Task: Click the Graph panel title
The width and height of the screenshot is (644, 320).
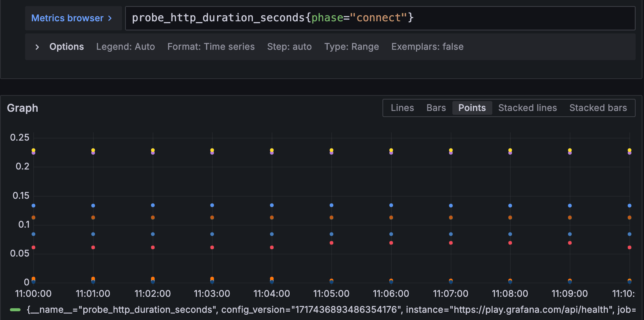Action: [22, 108]
